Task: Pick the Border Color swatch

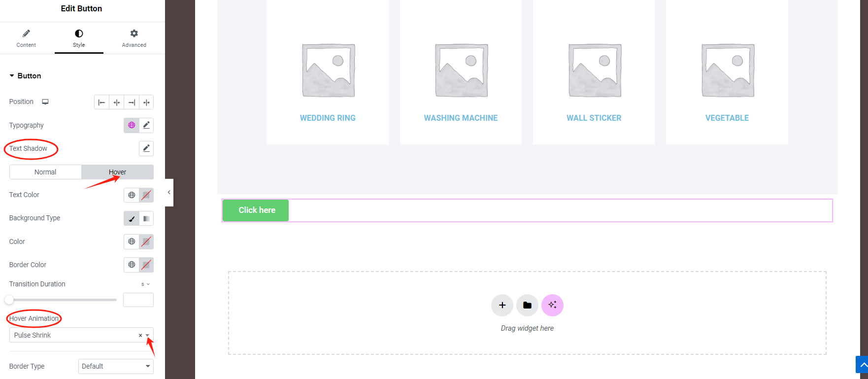Action: pos(146,265)
